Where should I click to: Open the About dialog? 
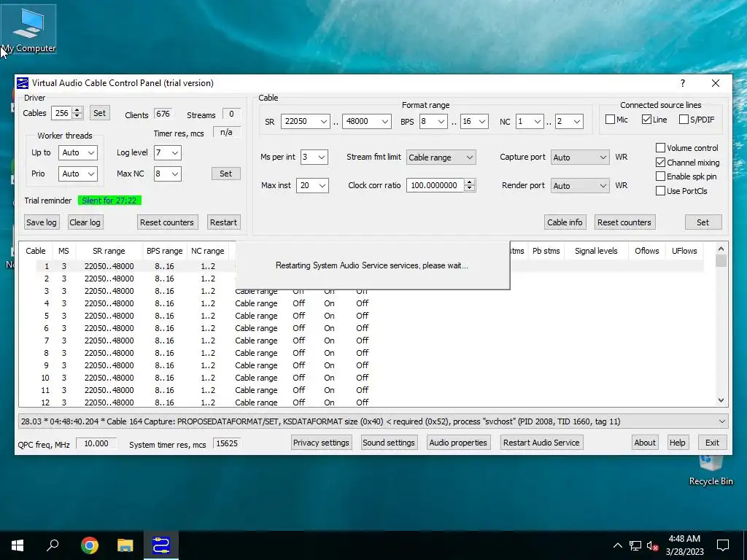(x=645, y=443)
